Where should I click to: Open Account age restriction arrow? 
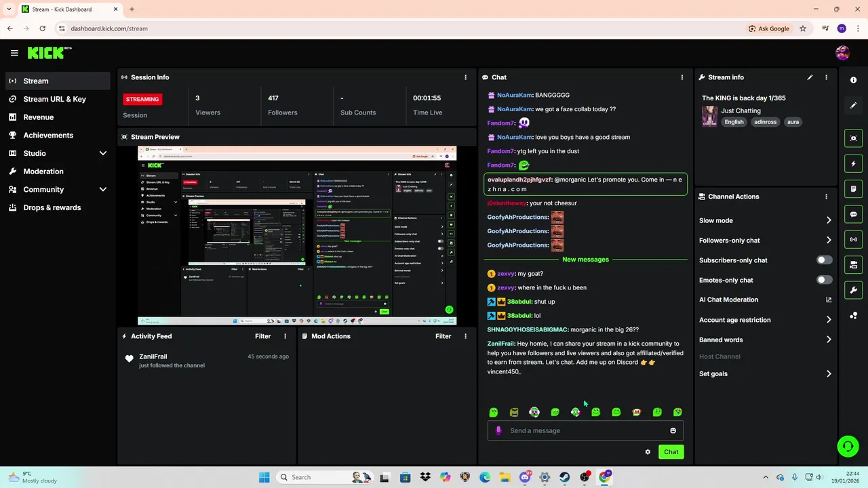tap(829, 320)
